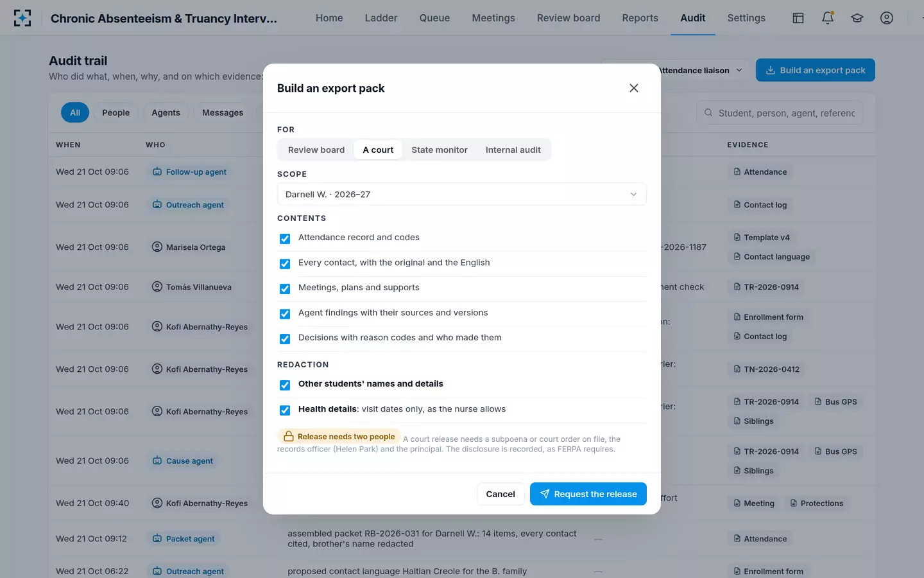The image size is (924, 578).
Task: Click the Packet agent entry
Action: [184, 539]
